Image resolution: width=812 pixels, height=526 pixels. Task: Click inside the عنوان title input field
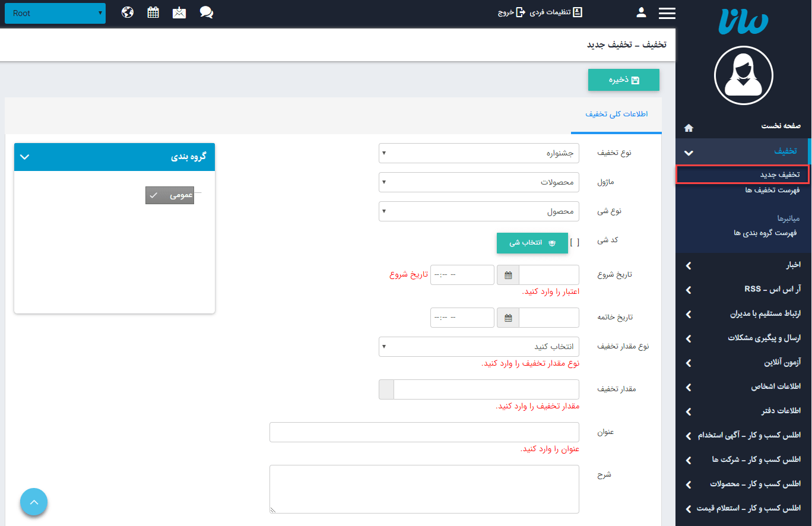[x=424, y=432]
